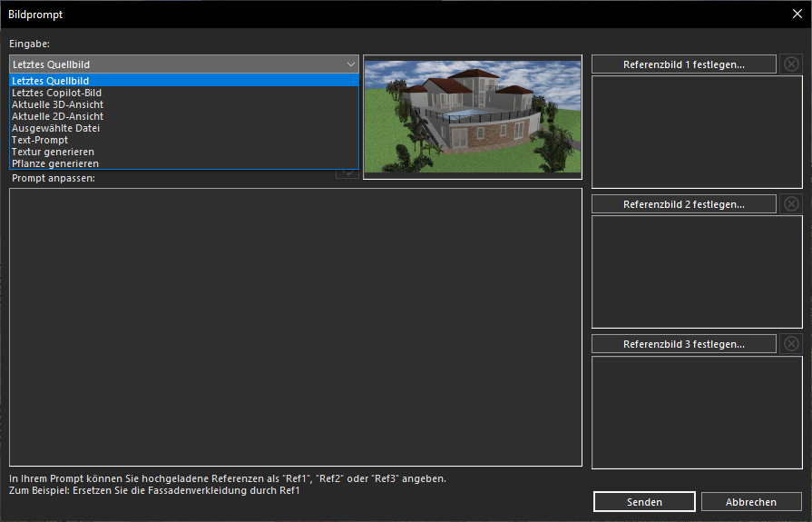Focus the 'Prompt anpassen' text area
The image size is (812, 522).
click(x=296, y=327)
